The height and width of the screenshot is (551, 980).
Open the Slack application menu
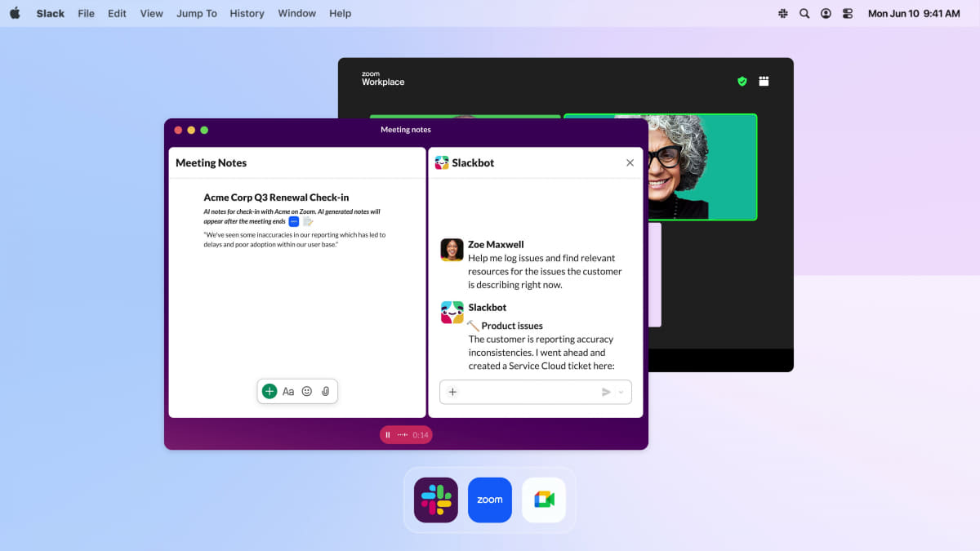point(51,13)
